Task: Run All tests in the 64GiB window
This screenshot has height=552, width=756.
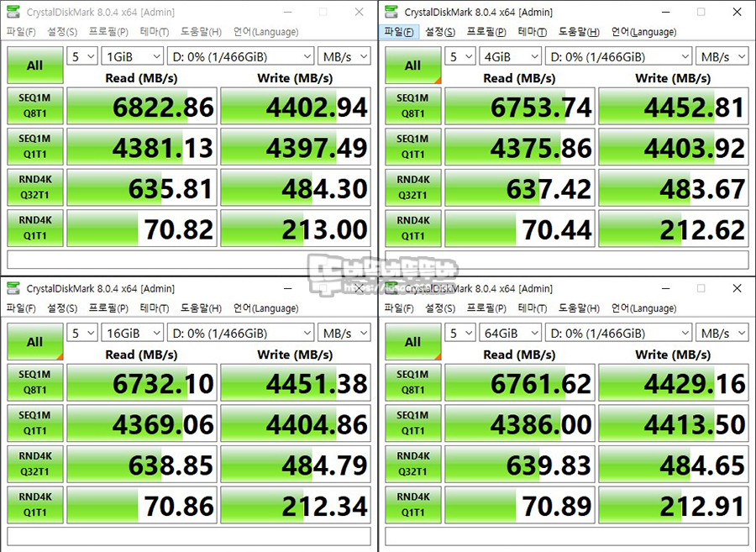Action: point(412,341)
